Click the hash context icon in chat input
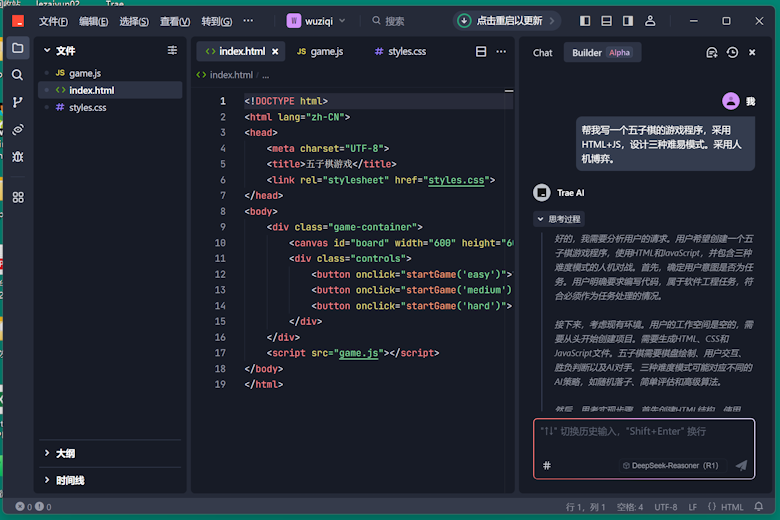 click(x=547, y=466)
